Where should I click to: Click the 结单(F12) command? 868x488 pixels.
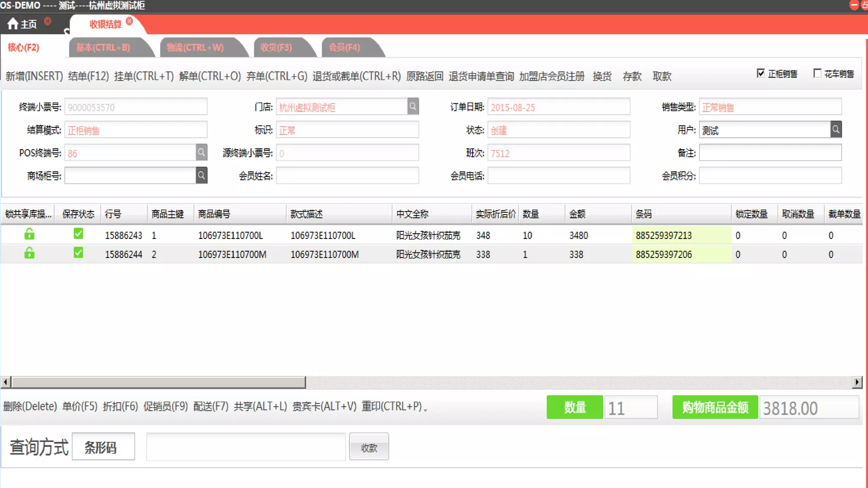pyautogui.click(x=88, y=76)
